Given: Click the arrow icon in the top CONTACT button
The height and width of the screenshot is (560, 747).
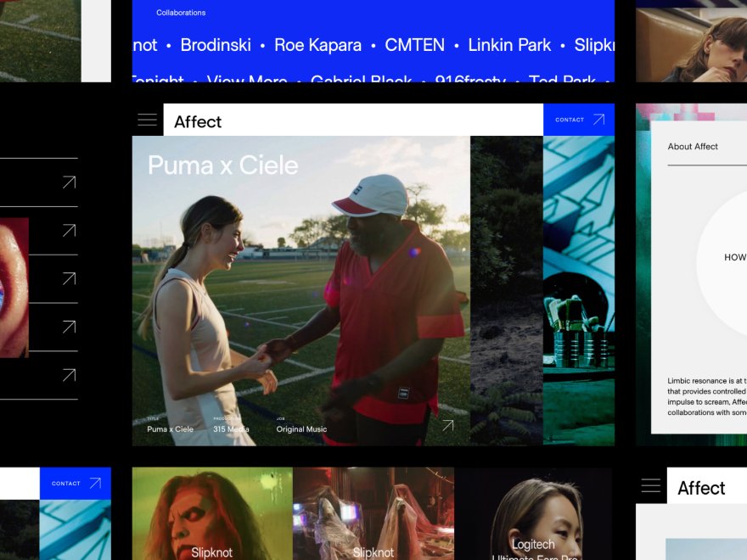Looking at the screenshot, I should click(598, 120).
